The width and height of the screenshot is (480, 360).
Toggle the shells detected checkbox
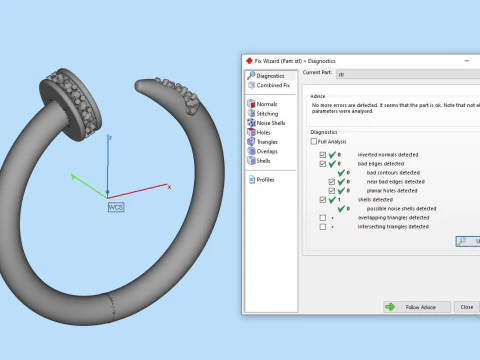click(x=322, y=200)
